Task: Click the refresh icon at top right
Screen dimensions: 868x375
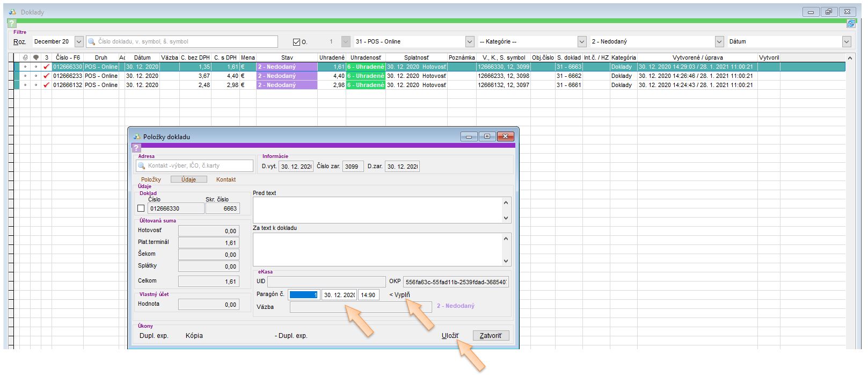Action: [850, 24]
